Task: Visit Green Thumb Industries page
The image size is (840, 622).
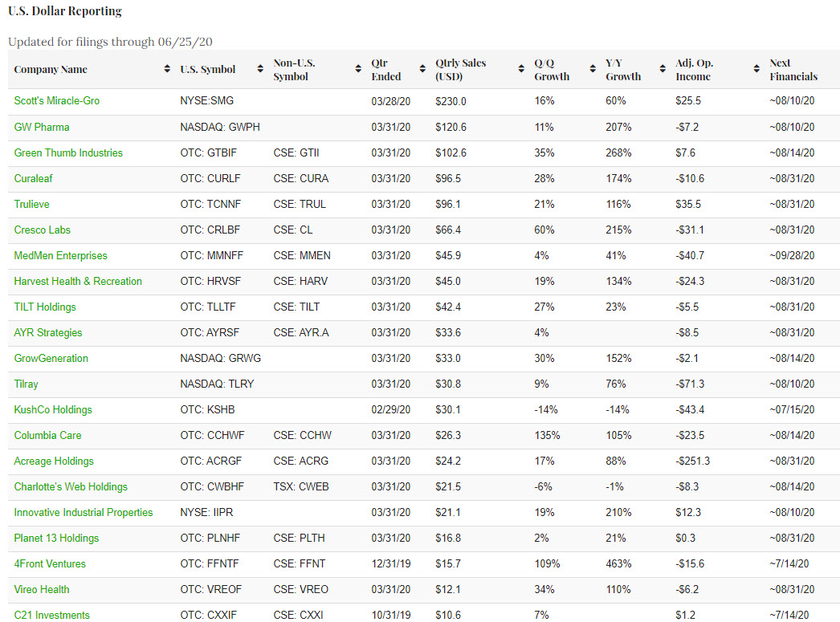Action: (68, 152)
